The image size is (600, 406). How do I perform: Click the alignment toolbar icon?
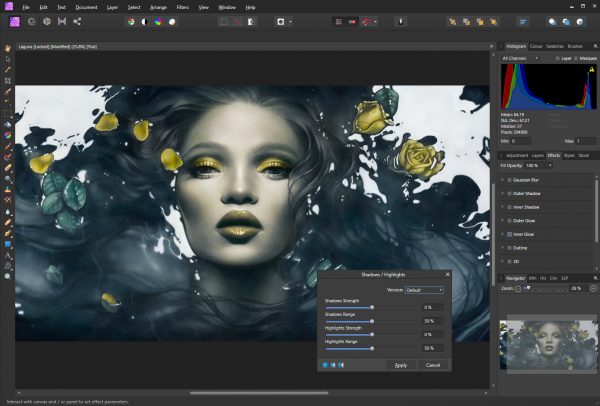523,22
